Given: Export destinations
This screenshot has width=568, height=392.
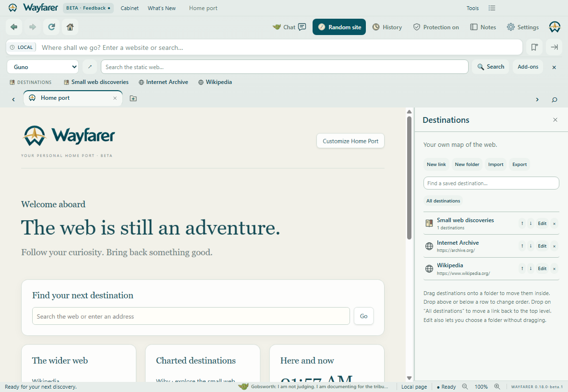Looking at the screenshot, I should pos(520,164).
